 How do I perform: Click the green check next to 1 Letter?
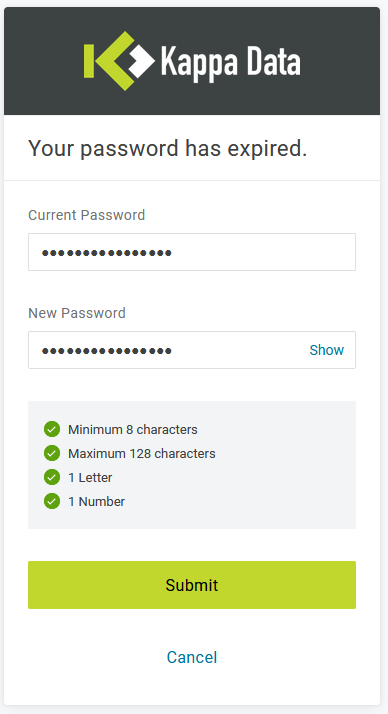(52, 477)
